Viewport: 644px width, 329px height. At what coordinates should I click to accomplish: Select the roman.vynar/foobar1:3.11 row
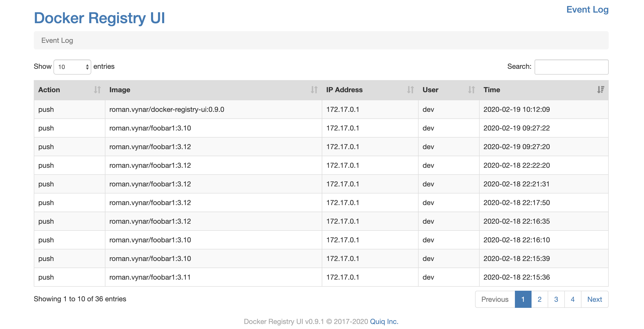point(150,277)
